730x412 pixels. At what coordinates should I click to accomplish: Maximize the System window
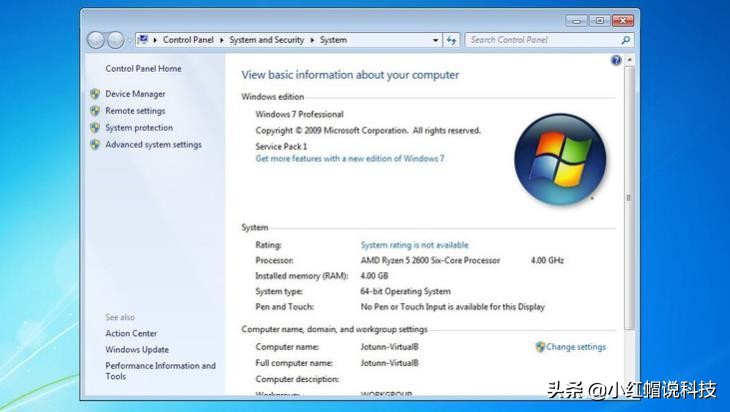(600, 20)
